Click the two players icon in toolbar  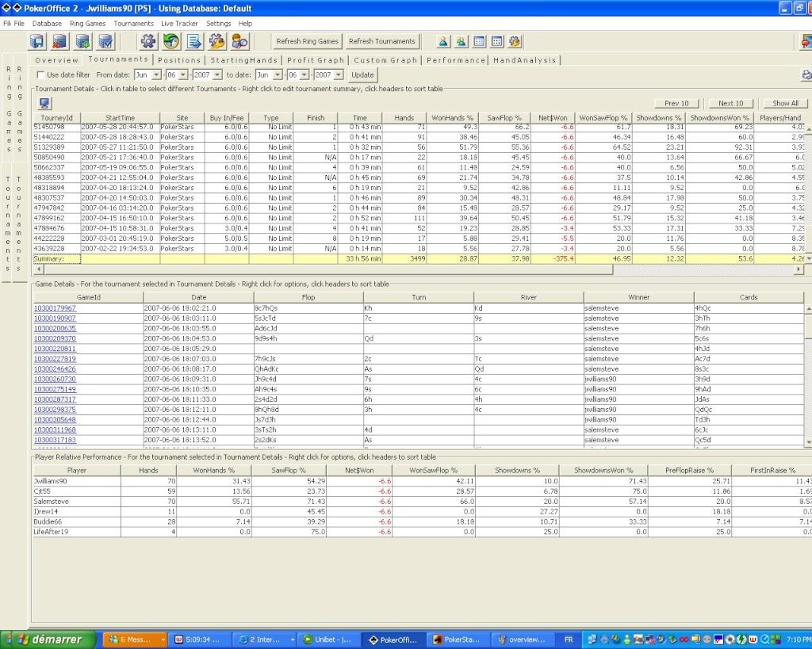coord(462,41)
